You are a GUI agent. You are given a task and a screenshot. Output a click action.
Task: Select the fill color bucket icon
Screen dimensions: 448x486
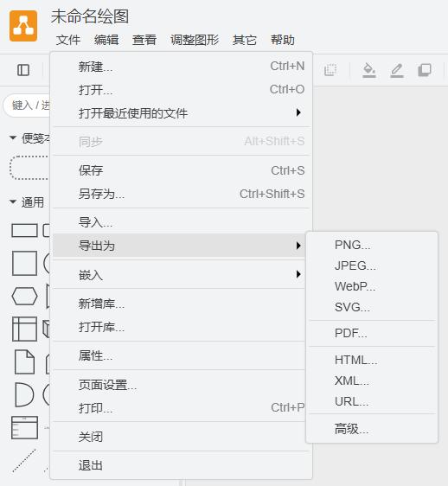coord(369,70)
